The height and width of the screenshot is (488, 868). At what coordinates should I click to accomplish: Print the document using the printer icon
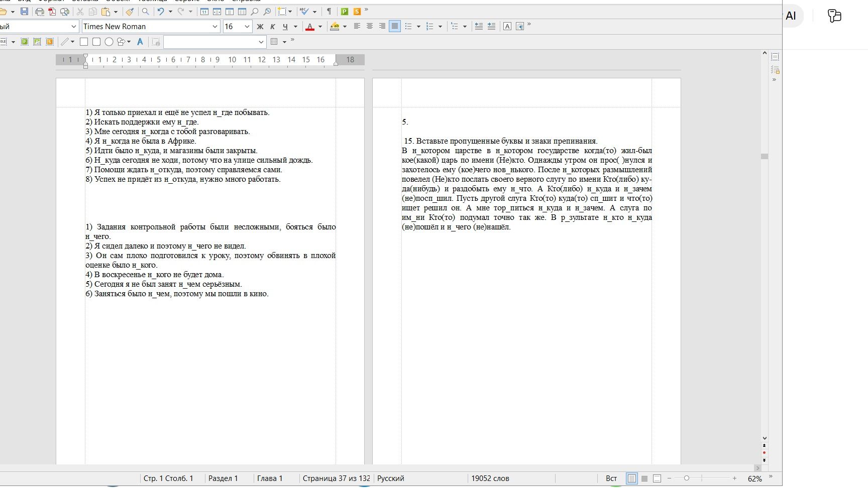click(x=40, y=12)
